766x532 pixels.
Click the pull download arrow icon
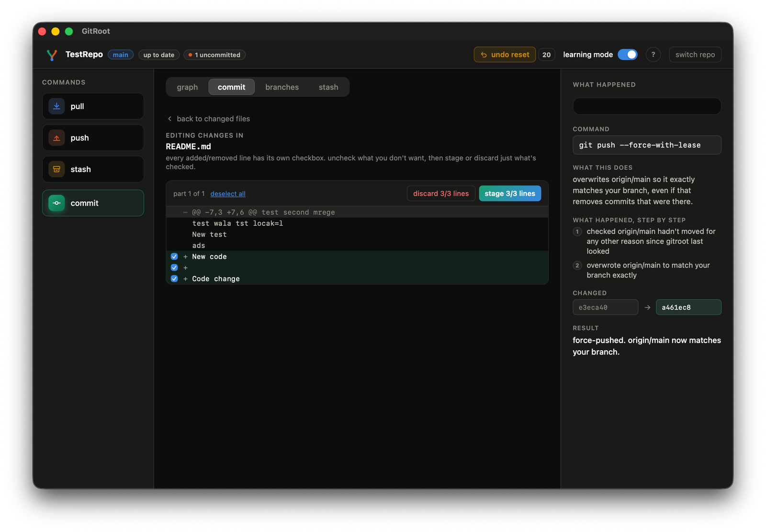pos(56,106)
